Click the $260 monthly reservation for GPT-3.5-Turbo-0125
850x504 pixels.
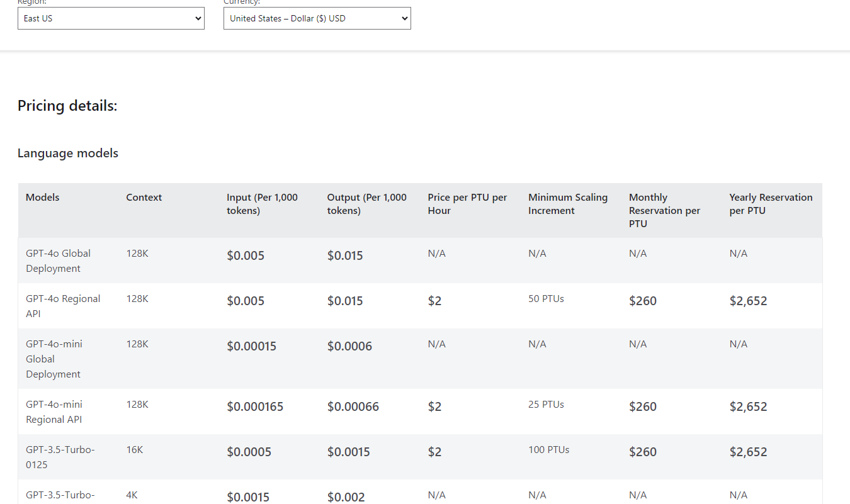[643, 452]
